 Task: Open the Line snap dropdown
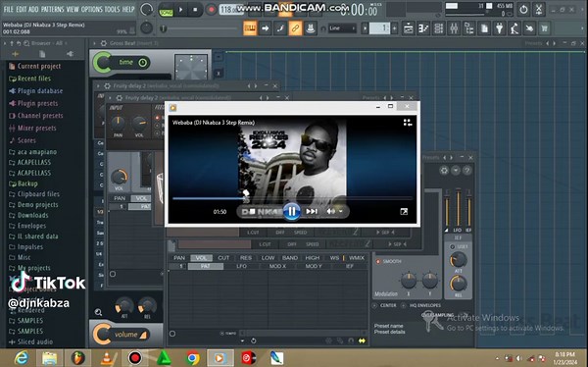pyautogui.click(x=342, y=28)
